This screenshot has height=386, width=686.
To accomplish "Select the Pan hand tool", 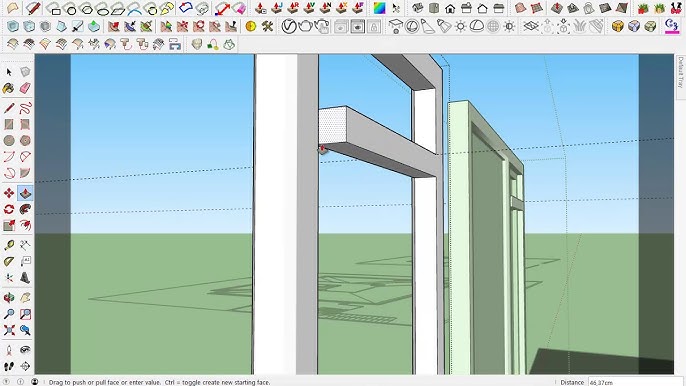I will tap(25, 298).
